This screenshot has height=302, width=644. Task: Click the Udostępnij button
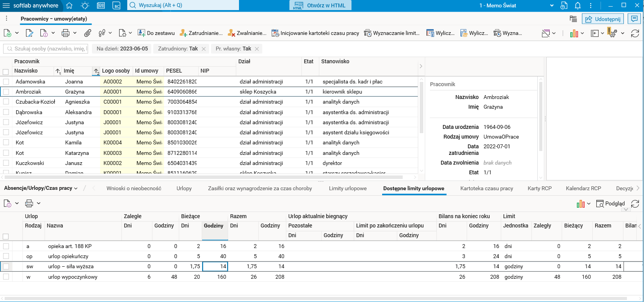pyautogui.click(x=603, y=19)
